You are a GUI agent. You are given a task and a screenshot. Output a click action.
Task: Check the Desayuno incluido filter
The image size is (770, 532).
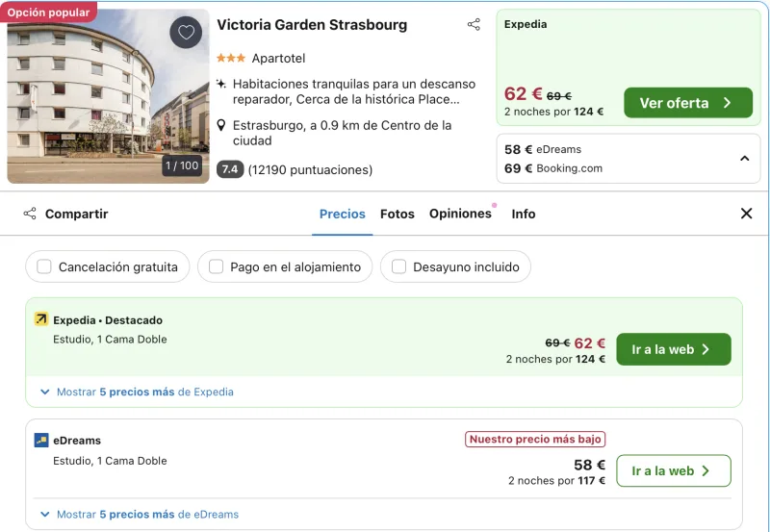[398, 266]
